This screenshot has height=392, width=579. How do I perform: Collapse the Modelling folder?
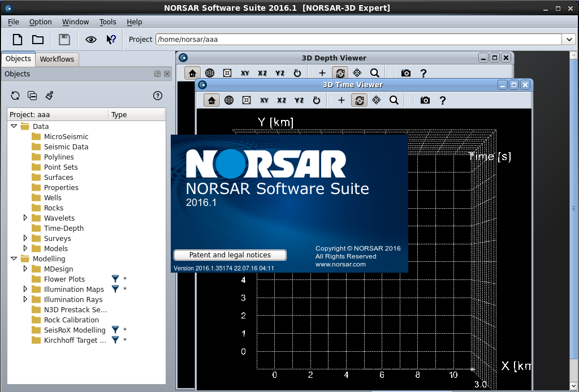[x=14, y=259]
